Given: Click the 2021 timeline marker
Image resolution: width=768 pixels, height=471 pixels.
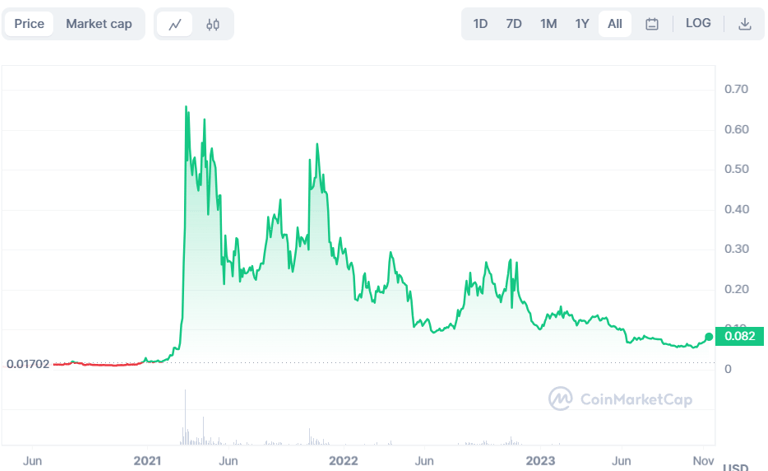Looking at the screenshot, I should (x=147, y=460).
